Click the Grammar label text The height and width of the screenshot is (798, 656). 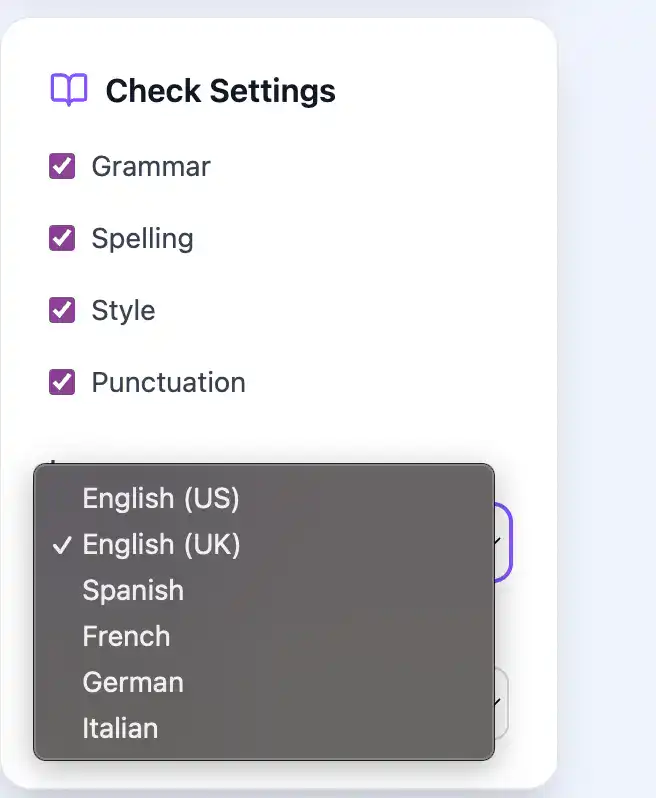[x=151, y=166]
